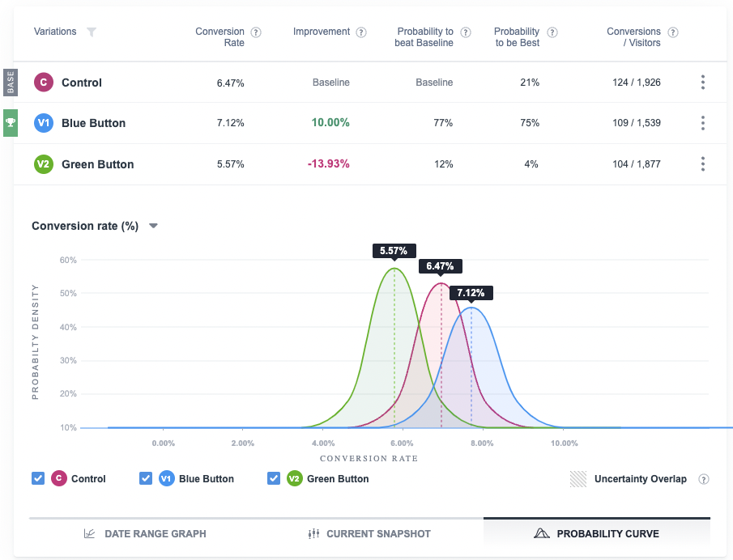Open the three-dot menu for Green Button
Image resolution: width=733 pixels, height=560 pixels.
pos(703,163)
